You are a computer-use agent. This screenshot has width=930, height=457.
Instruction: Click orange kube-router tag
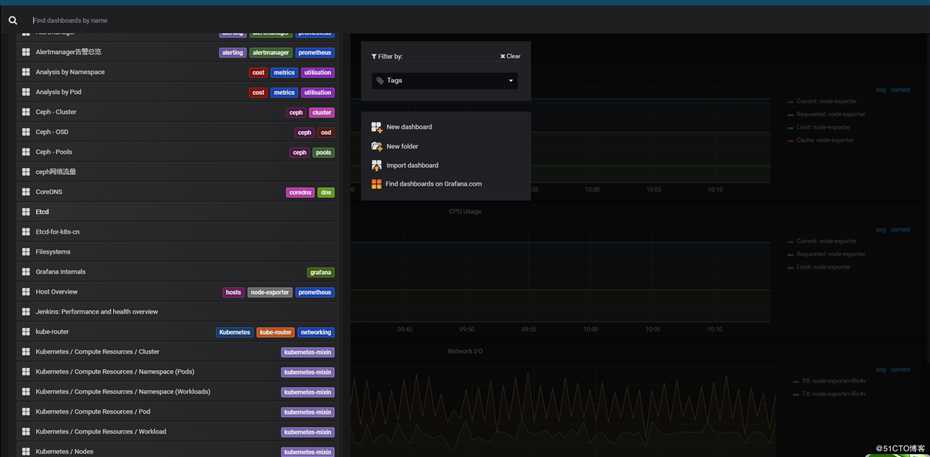click(276, 333)
